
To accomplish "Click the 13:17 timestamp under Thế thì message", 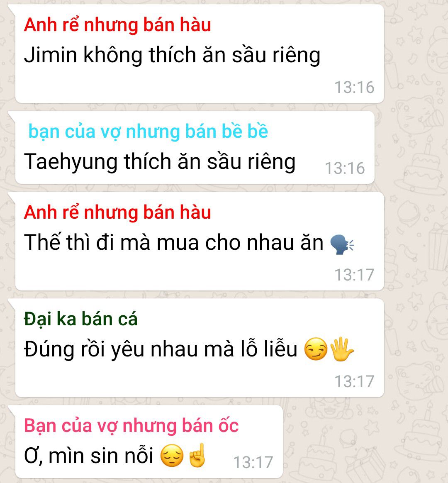I will [x=354, y=275].
